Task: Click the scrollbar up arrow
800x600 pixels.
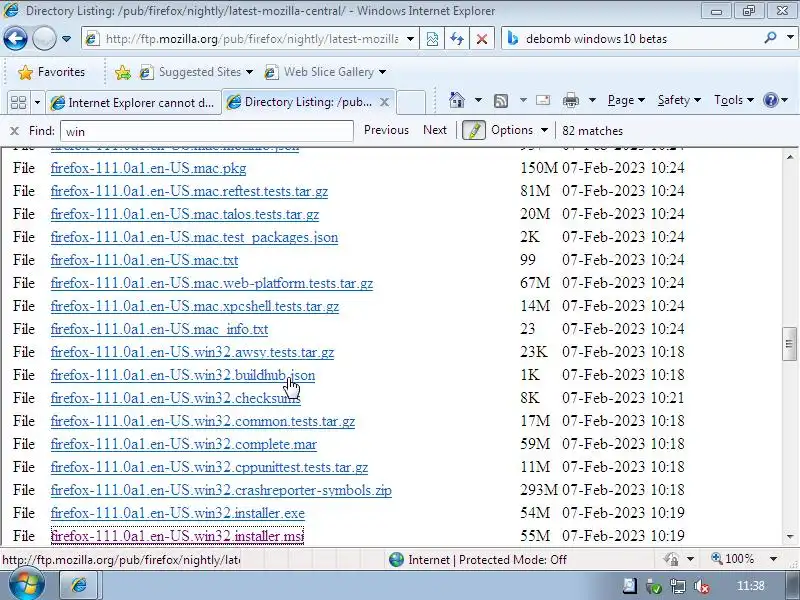Action: [790, 157]
